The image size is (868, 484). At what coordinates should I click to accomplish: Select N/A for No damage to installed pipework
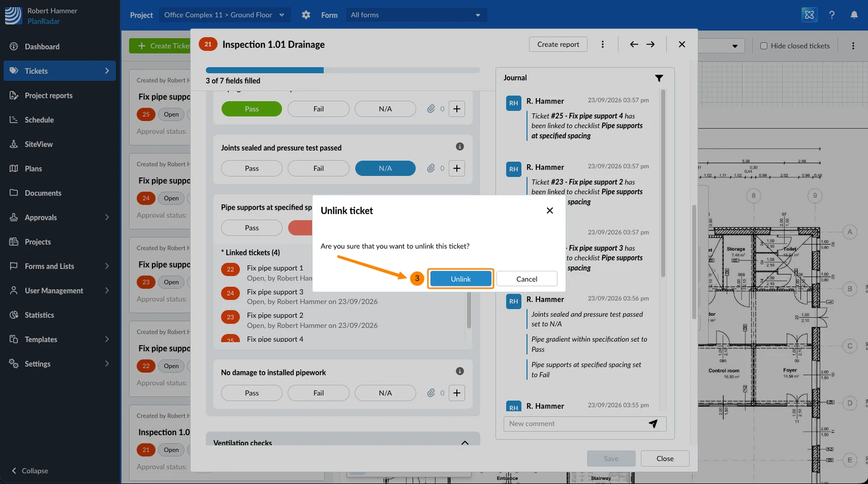[x=385, y=393]
